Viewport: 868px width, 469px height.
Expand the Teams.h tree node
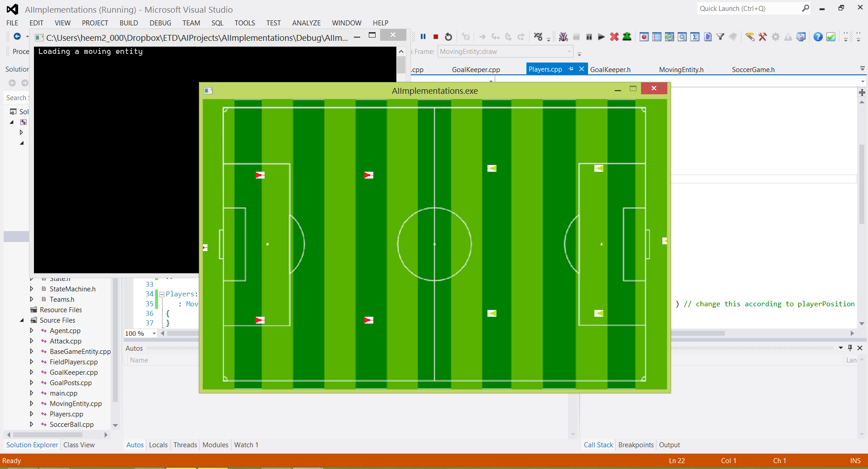[x=31, y=299]
